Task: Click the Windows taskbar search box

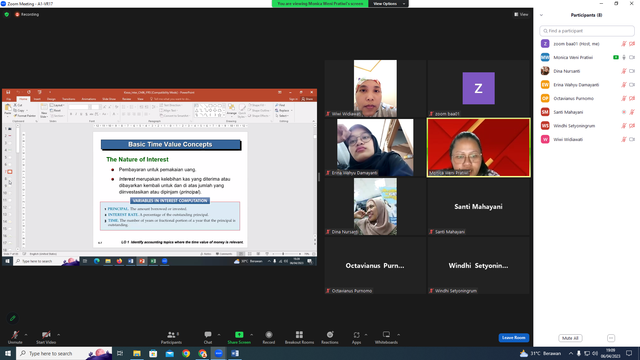Action: coord(64,353)
